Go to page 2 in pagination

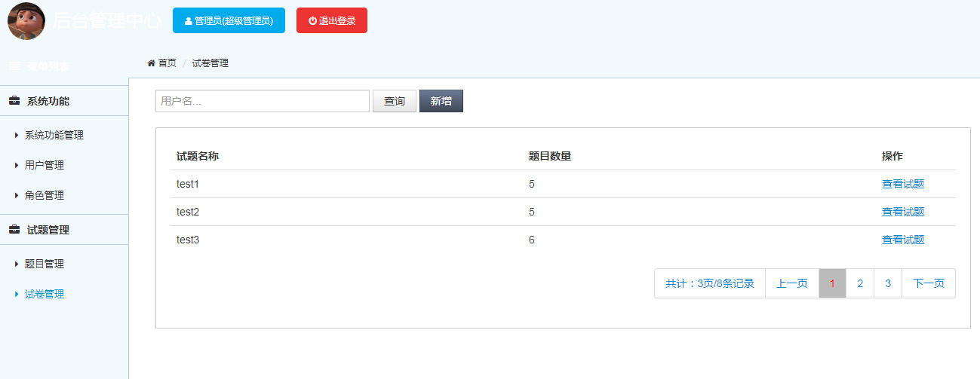pos(860,283)
